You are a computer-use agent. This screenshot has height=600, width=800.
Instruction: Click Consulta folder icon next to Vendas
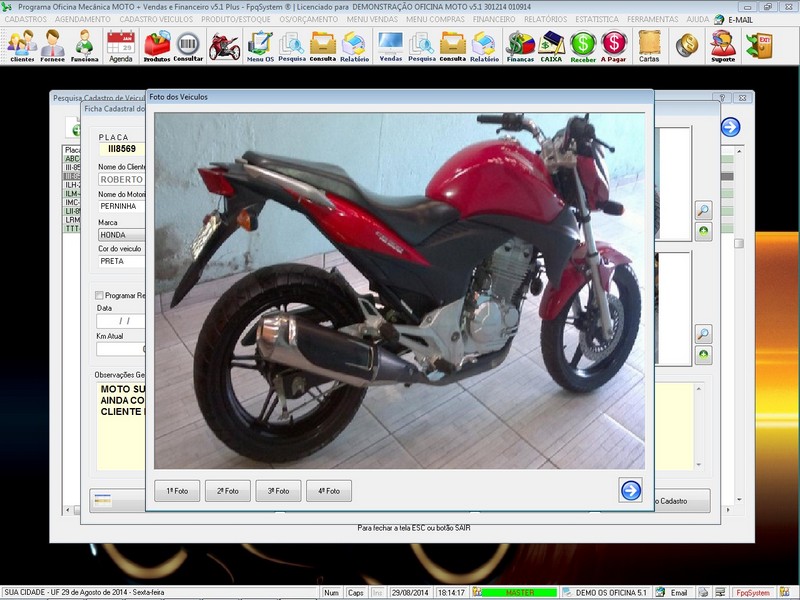coord(453,46)
